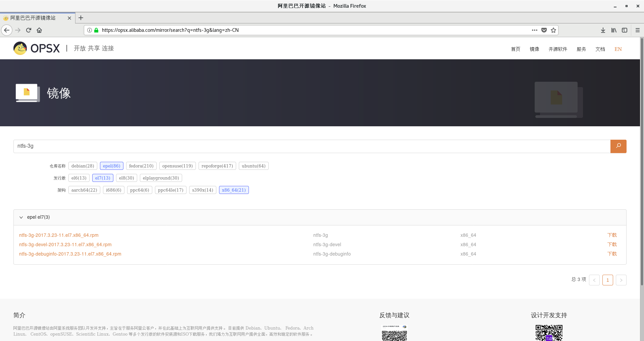This screenshot has width=644, height=341.
Task: Open 首页 in the site navigation
Action: tap(516, 49)
